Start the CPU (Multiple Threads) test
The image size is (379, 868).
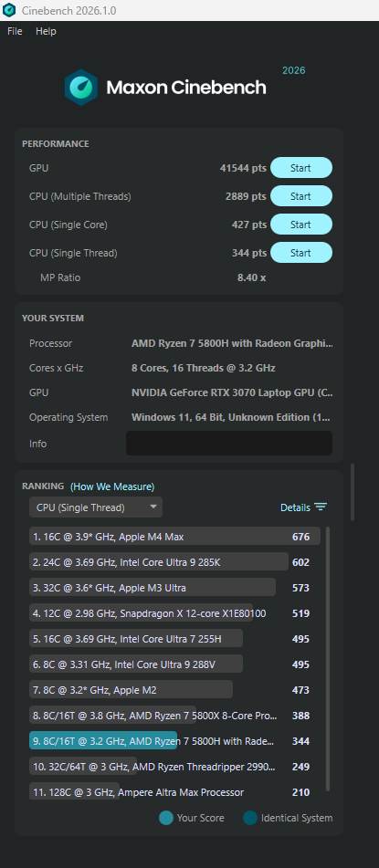tap(300, 196)
